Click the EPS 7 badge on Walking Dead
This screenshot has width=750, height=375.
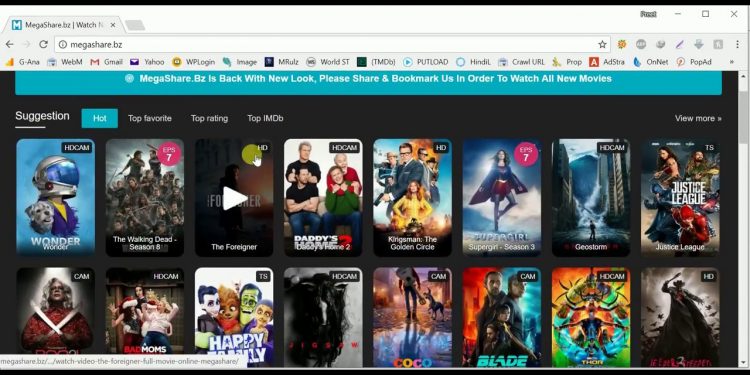(169, 154)
